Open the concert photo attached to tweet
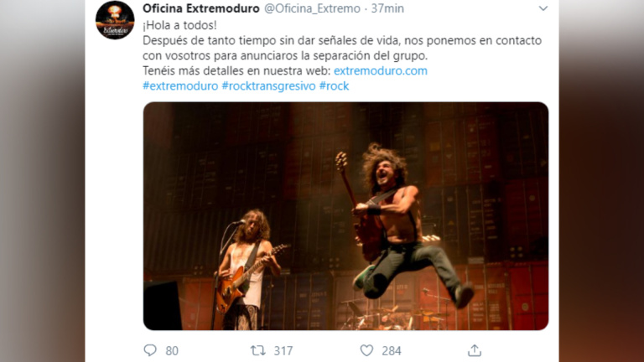Image resolution: width=644 pixels, height=362 pixels. (345, 216)
